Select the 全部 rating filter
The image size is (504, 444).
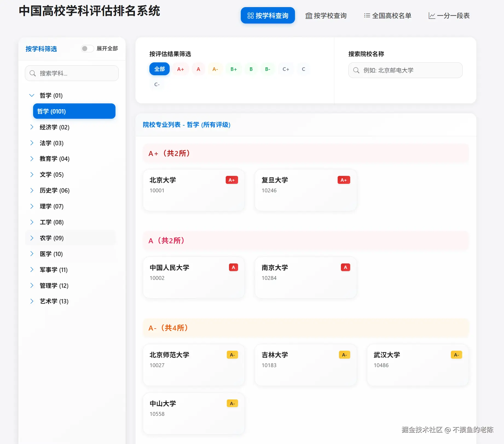pos(160,69)
